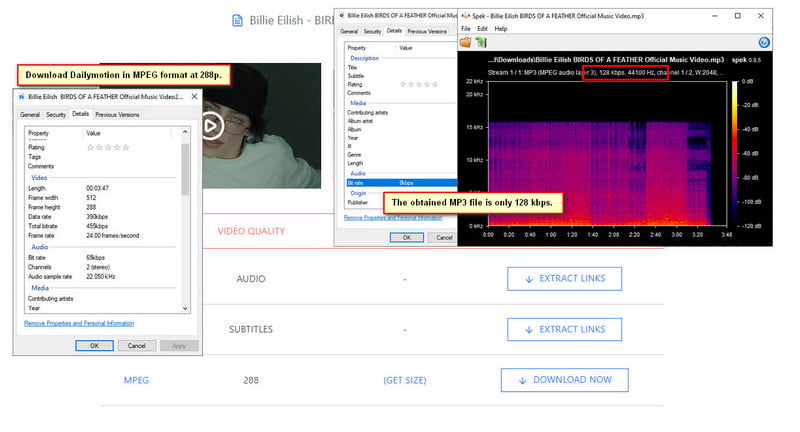Switch to Security tab in left properties dialog
Image resolution: width=800 pixels, height=432 pixels.
tap(56, 115)
